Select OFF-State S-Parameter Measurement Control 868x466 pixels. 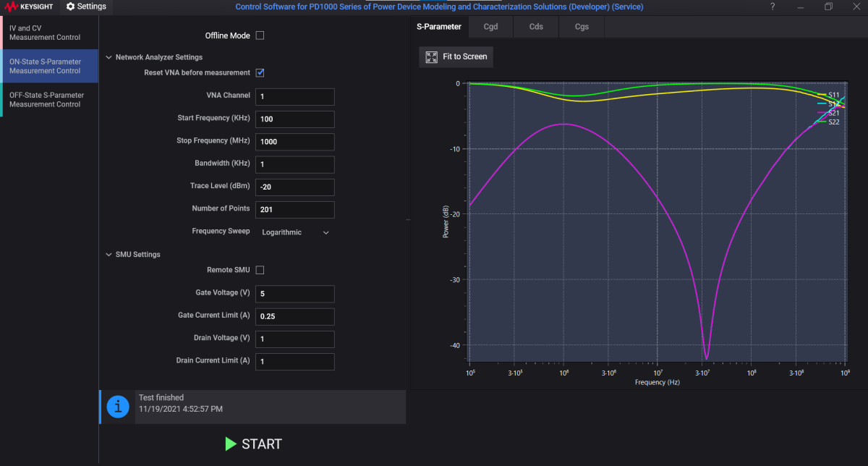click(x=48, y=99)
